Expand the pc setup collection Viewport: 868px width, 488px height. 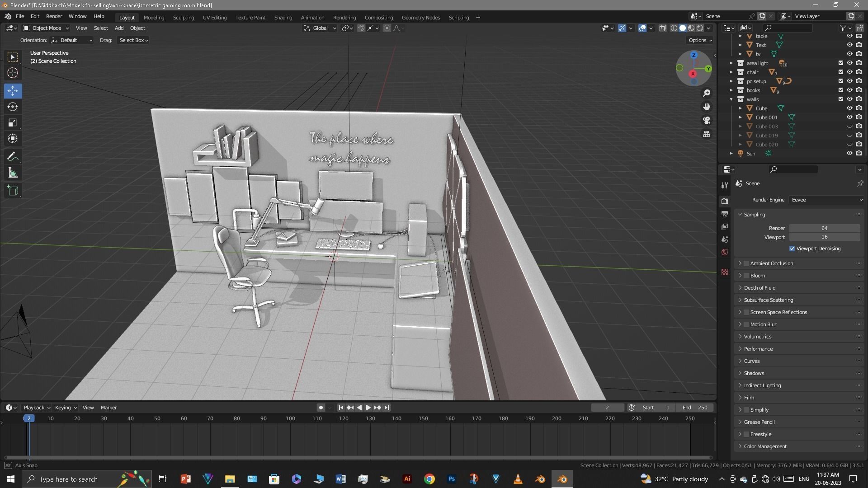731,81
